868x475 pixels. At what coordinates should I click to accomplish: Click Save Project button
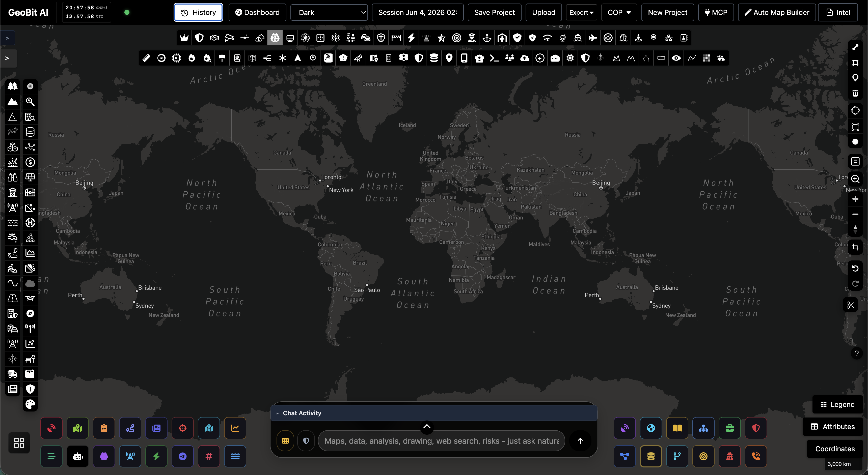pyautogui.click(x=494, y=12)
